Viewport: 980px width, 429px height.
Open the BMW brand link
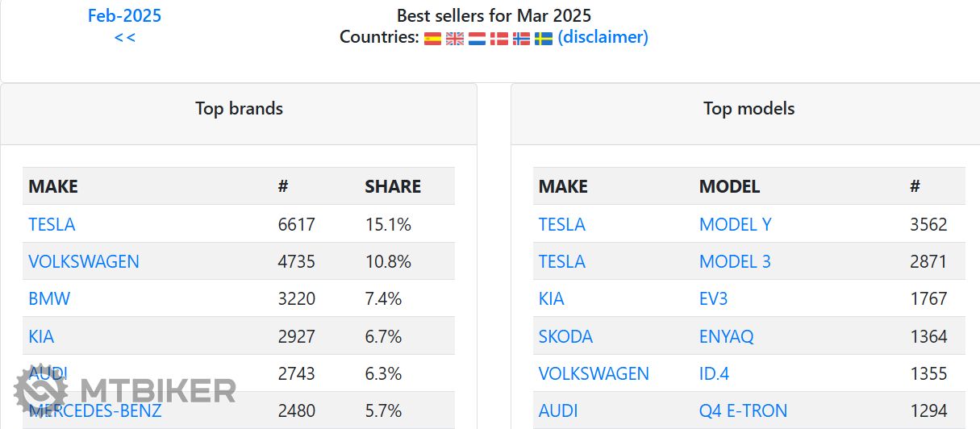click(49, 298)
